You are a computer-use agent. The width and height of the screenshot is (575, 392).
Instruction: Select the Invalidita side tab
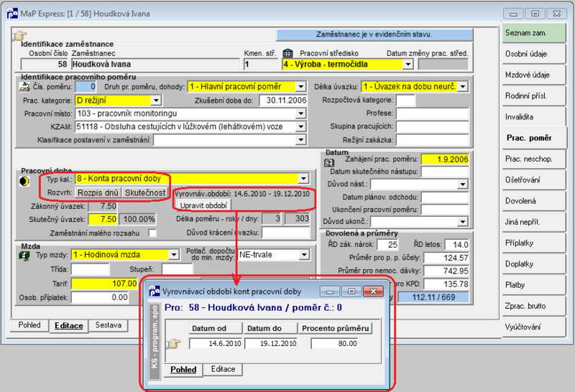click(534, 117)
